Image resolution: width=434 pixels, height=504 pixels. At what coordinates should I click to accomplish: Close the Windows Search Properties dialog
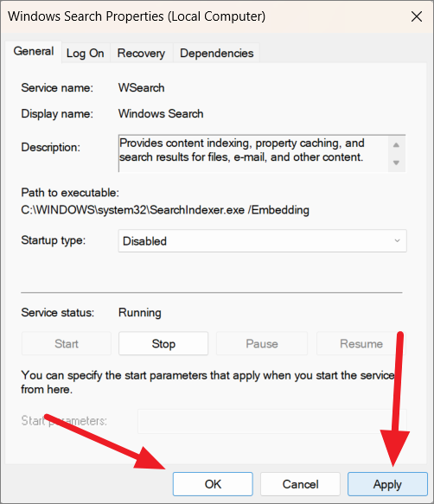click(x=417, y=16)
